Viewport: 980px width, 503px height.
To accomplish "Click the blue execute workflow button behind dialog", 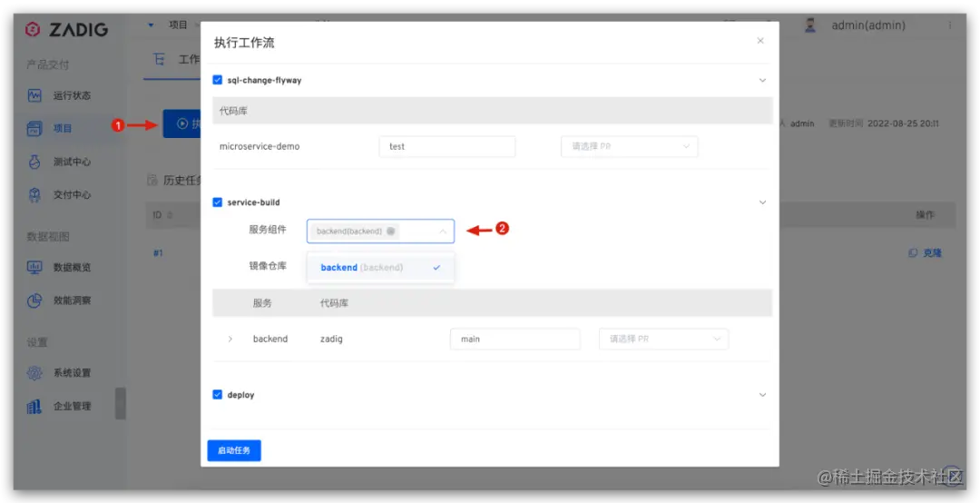I will coord(181,123).
